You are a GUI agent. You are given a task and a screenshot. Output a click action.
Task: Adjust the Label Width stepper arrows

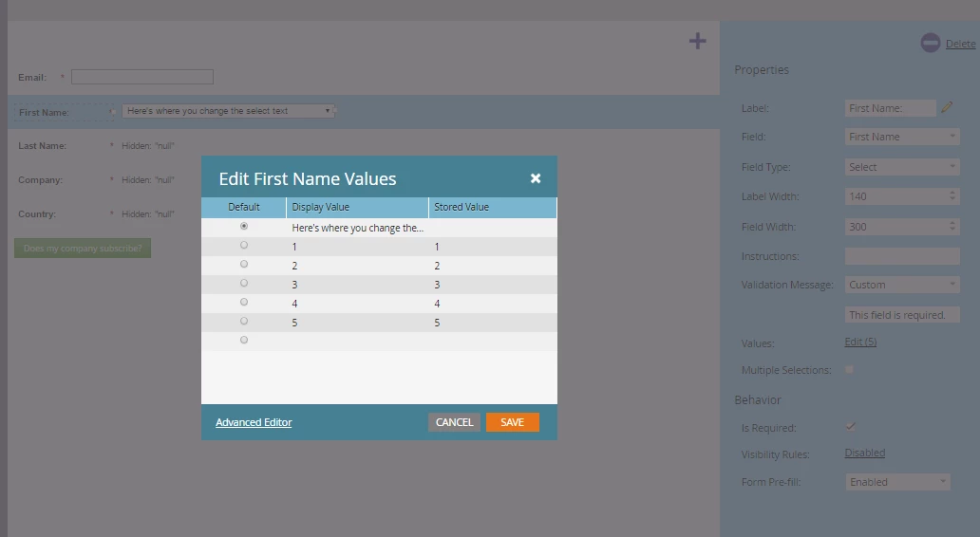click(x=952, y=196)
